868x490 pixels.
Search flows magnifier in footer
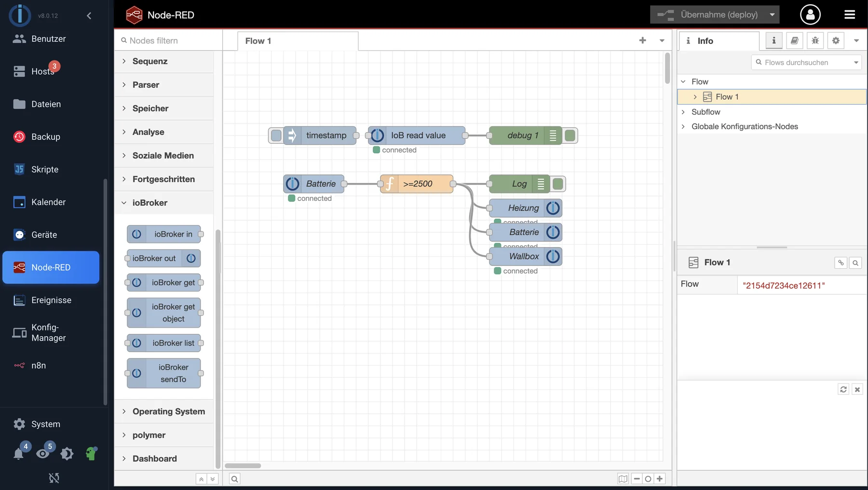[x=234, y=479]
